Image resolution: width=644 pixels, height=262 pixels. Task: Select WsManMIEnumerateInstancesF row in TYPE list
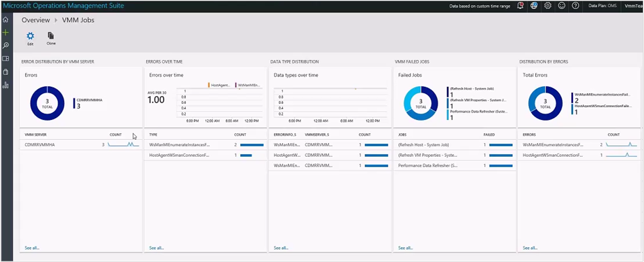pos(206,144)
